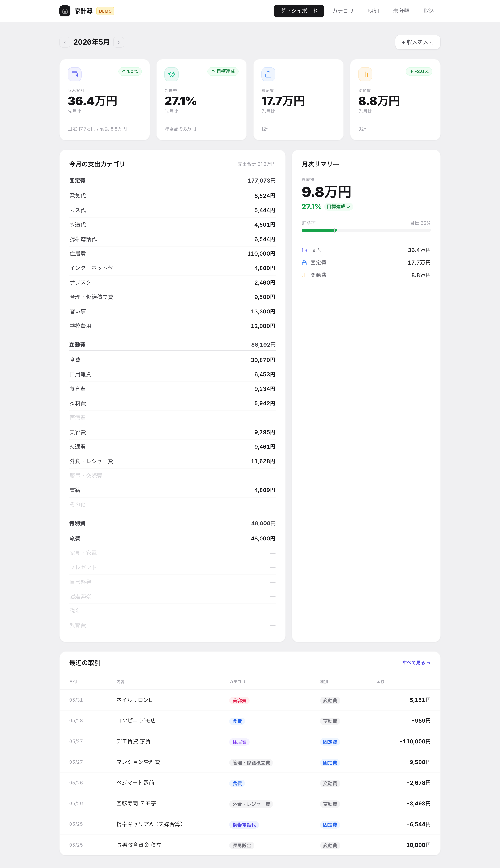
Task: Click the bar chart icon on 変動費 card
Action: (x=365, y=74)
